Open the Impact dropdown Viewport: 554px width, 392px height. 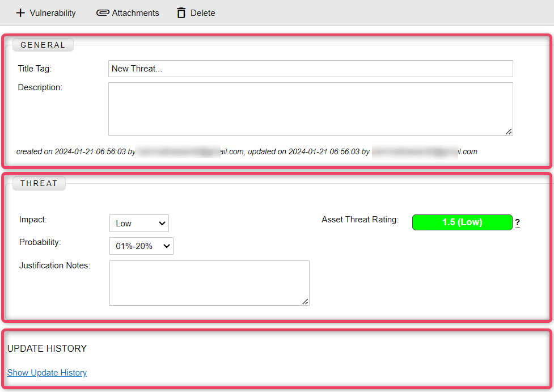[139, 224]
